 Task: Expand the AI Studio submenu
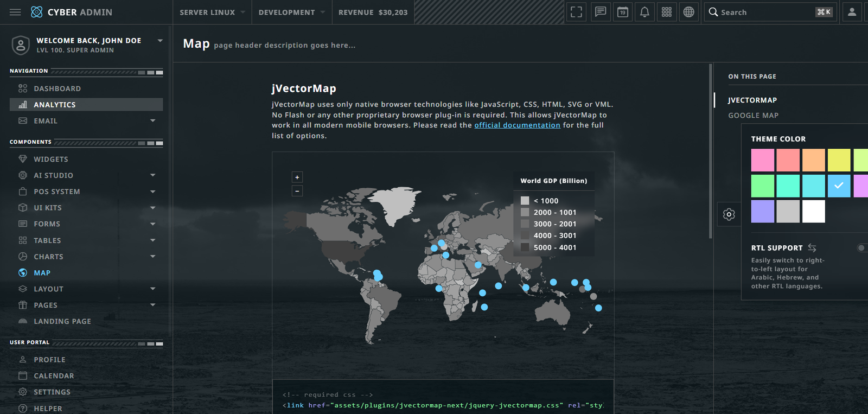pyautogui.click(x=152, y=175)
